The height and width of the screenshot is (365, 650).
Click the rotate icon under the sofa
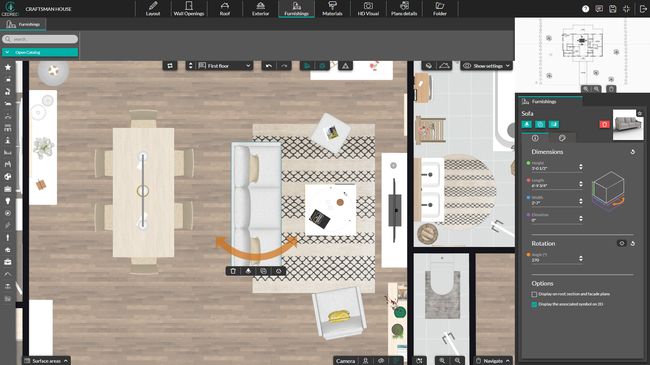[279, 271]
